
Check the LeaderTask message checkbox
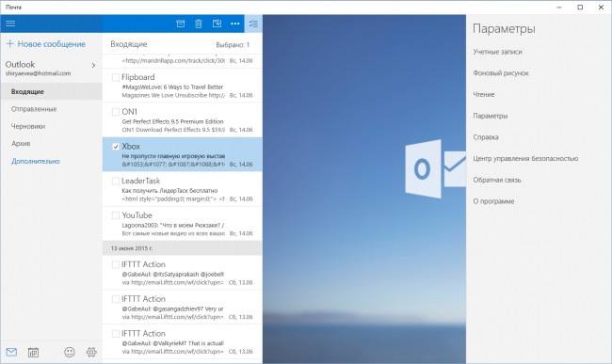click(116, 181)
